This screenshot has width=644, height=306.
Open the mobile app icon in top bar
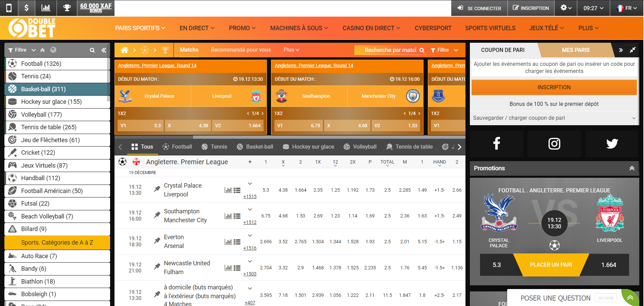9,8
